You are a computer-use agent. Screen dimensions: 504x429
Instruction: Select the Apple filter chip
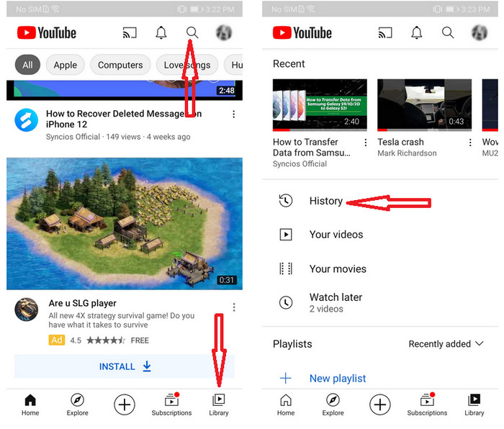(66, 65)
